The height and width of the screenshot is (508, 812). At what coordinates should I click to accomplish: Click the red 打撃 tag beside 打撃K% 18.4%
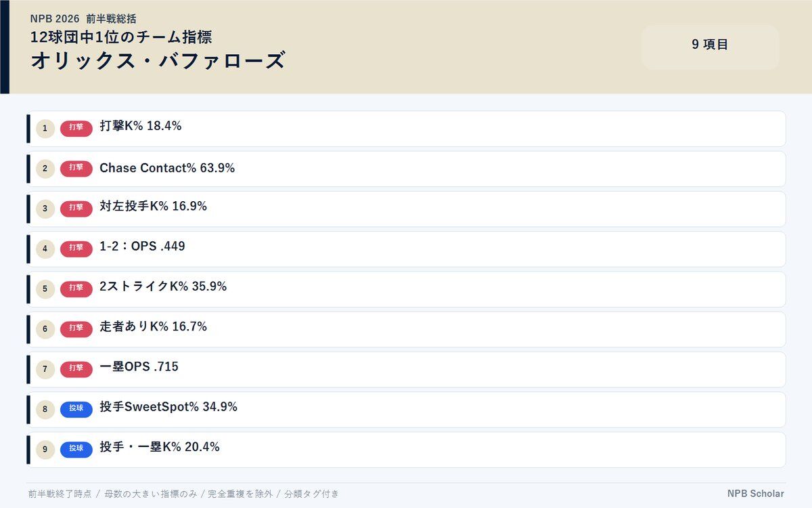pos(76,129)
